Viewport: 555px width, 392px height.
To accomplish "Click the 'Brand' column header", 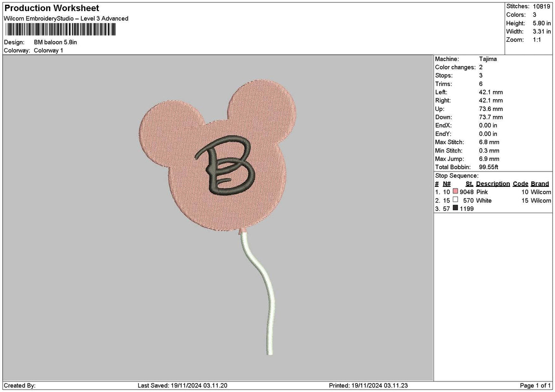I will click(x=540, y=184).
